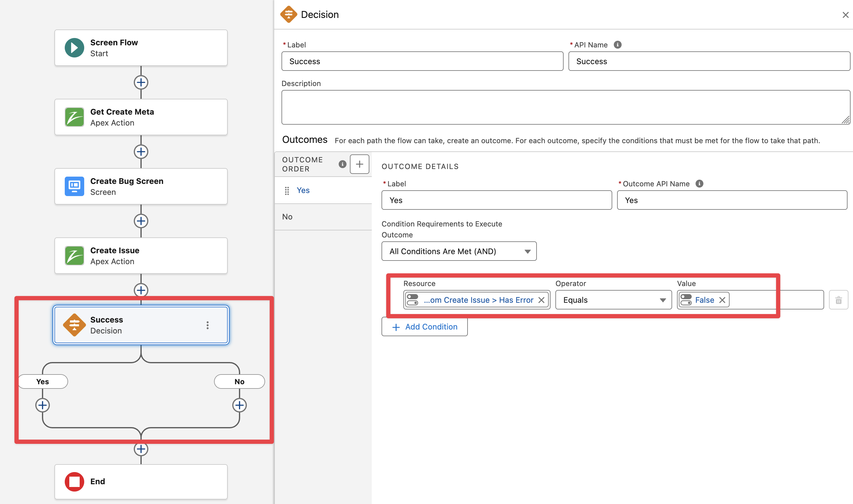Close the Decision panel
The width and height of the screenshot is (853, 504).
pos(845,15)
